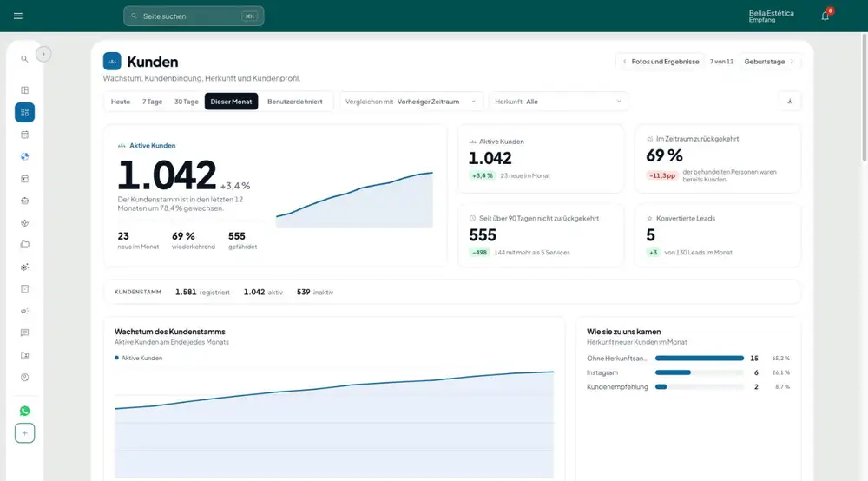Screen dimensions: 868x481
Task: Click the small 'Aktive Kunden' 1.042 card
Action: (x=541, y=159)
